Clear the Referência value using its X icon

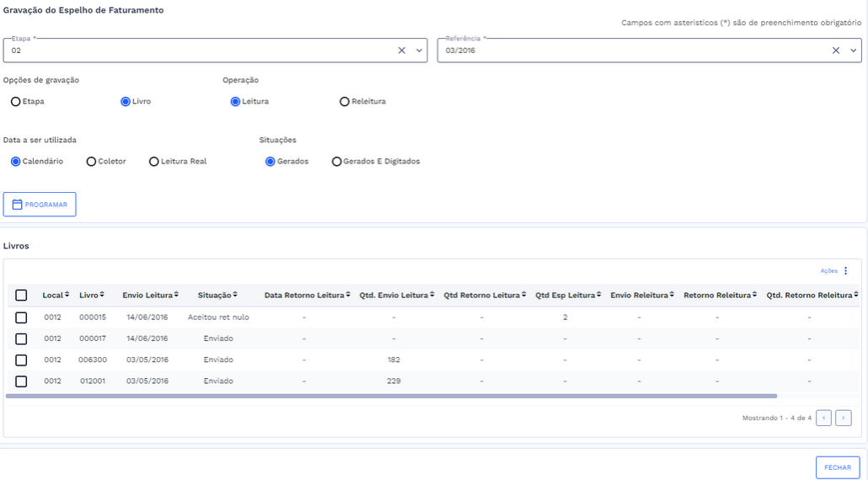point(836,51)
